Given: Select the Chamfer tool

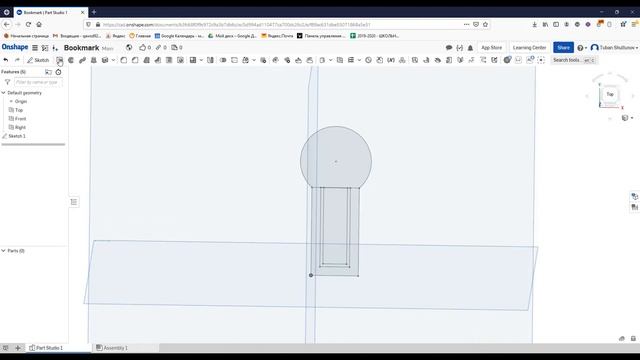Looking at the screenshot, I should (x=135, y=60).
